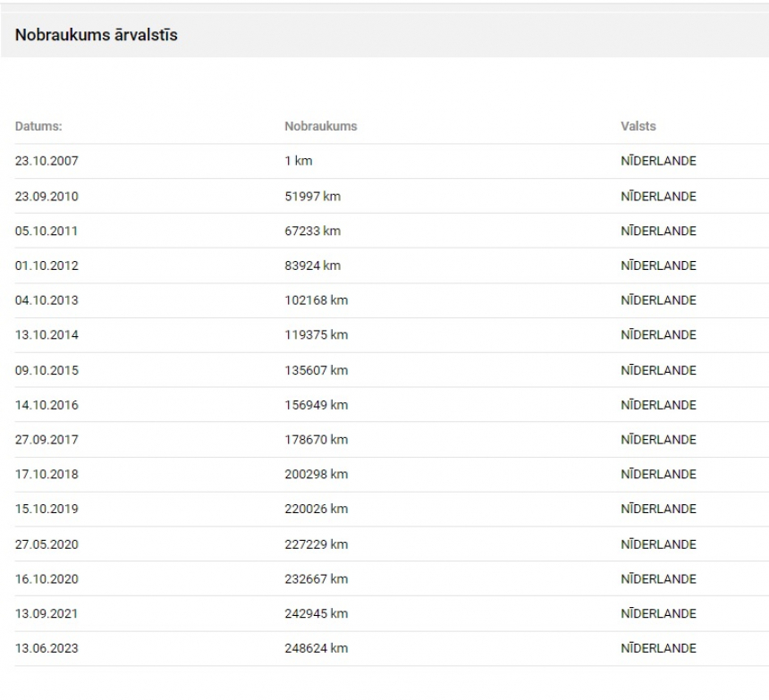The height and width of the screenshot is (700, 769).
Task: Select the latest 248624 km mileage value
Action: tap(316, 648)
